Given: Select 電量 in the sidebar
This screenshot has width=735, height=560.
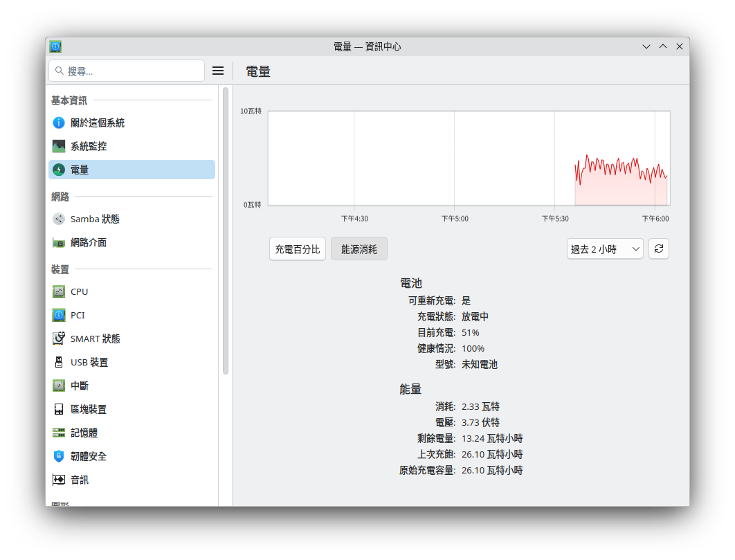Looking at the screenshot, I should click(x=131, y=170).
